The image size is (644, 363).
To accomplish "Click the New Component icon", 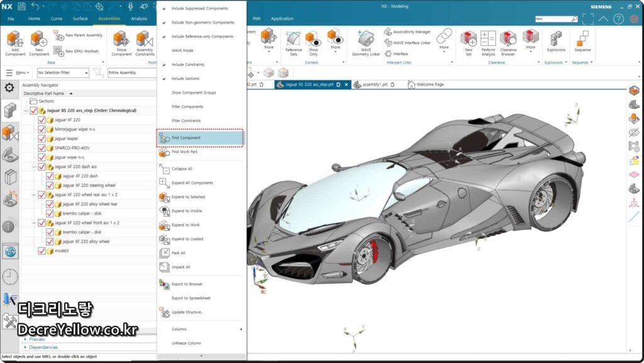I will click(x=38, y=40).
